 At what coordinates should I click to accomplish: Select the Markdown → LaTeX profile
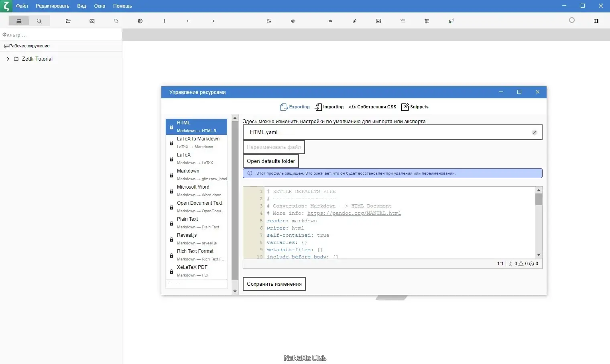coord(197,159)
